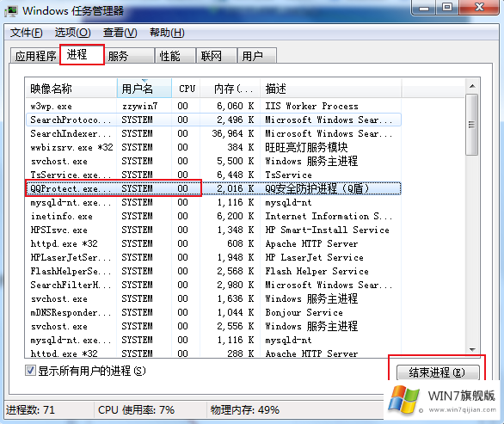Click the IIS Worker Process description

311,106
